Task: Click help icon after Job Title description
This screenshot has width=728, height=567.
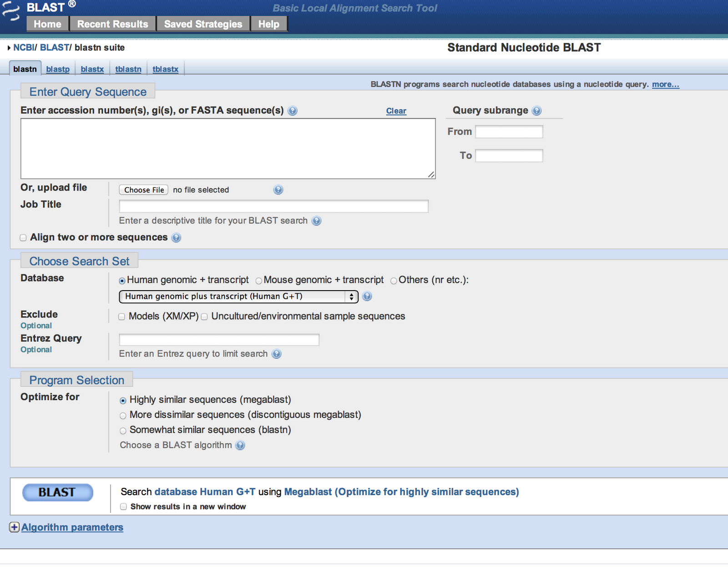Action: (317, 221)
